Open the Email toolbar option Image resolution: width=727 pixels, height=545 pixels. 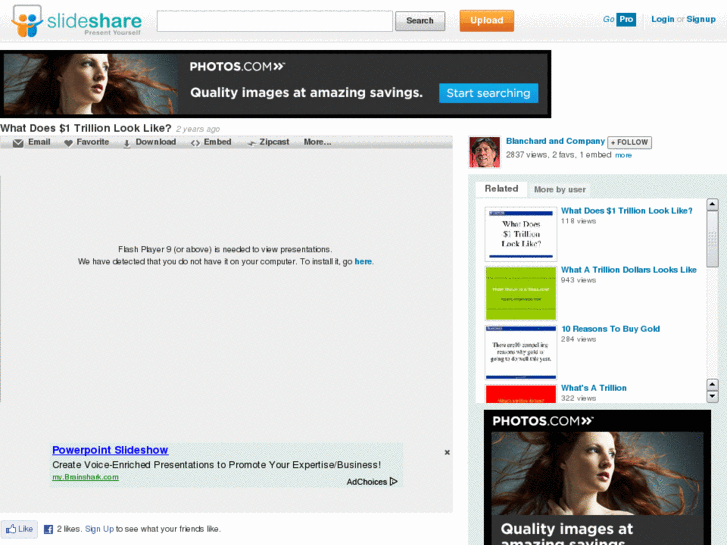[x=39, y=142]
